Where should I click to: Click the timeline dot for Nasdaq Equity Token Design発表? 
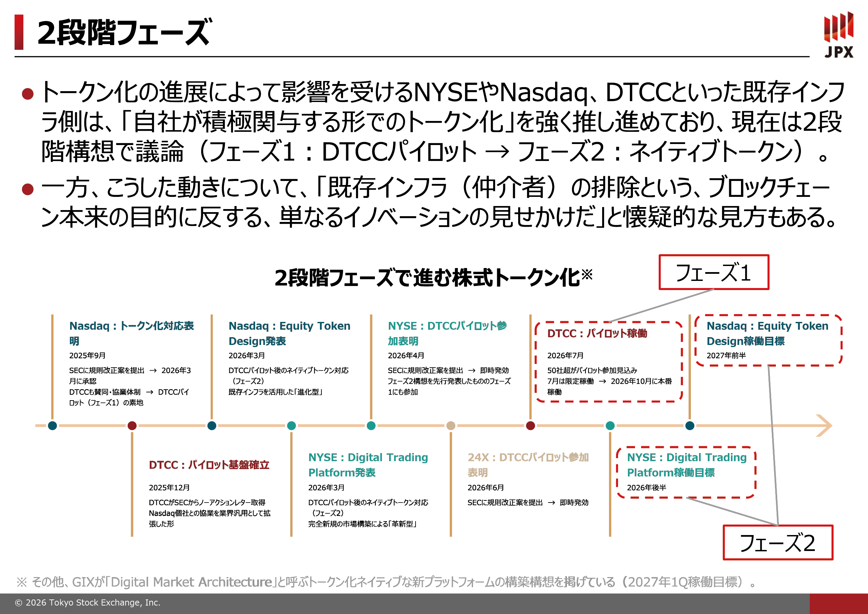click(x=212, y=426)
